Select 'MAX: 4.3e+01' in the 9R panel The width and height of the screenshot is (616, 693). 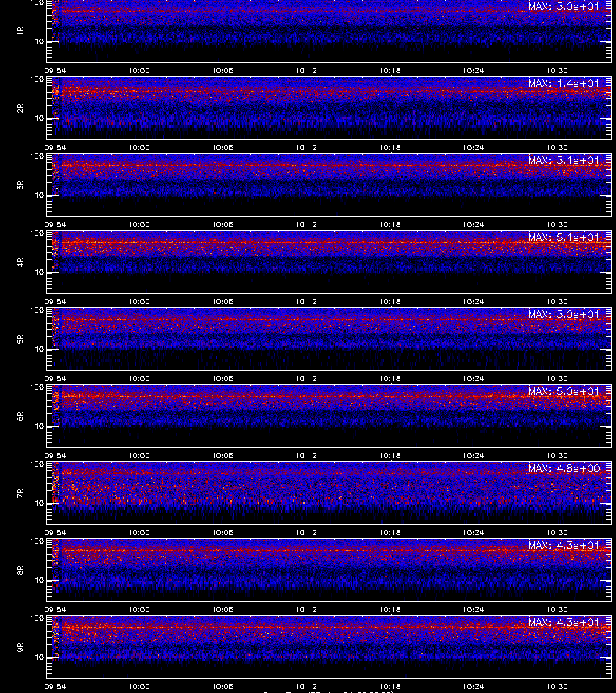[x=564, y=622]
